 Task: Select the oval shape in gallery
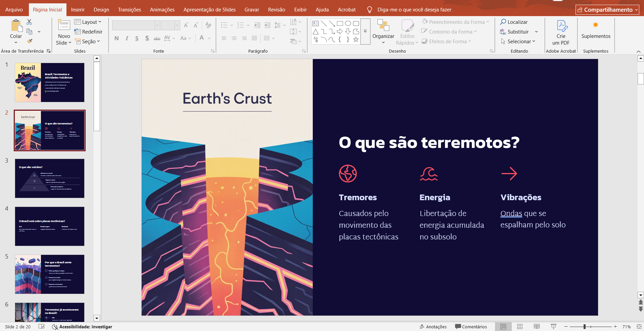348,23
